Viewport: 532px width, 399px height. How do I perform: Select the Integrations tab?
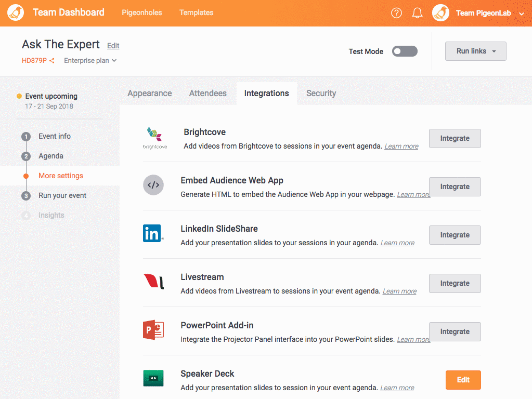coord(267,93)
